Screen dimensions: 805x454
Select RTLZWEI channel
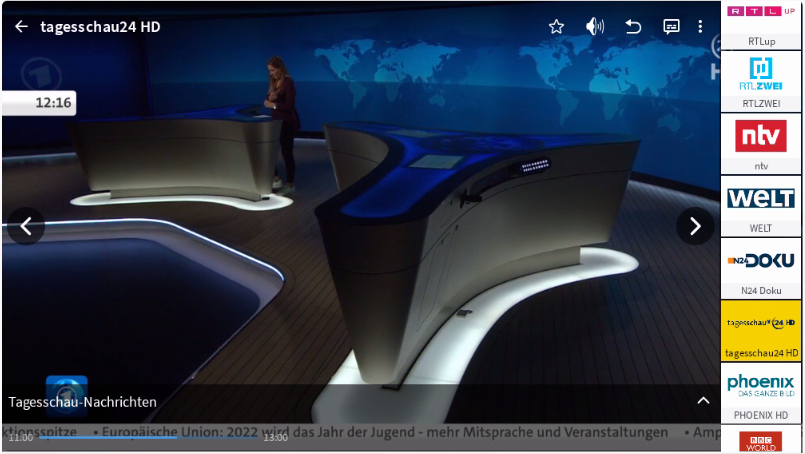coord(761,82)
